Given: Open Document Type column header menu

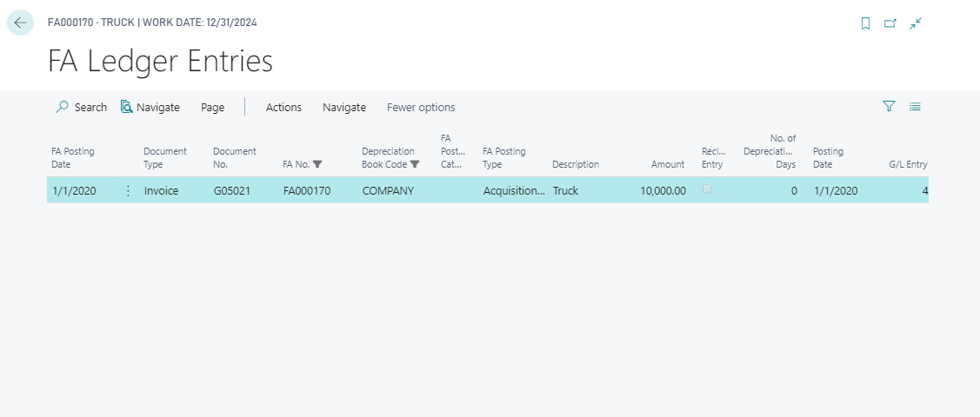Looking at the screenshot, I should (165, 158).
